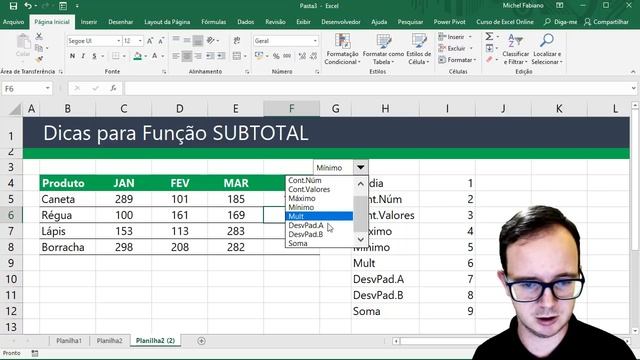Click Compartilhar share button
This screenshot has height=360, width=640.
click(606, 22)
